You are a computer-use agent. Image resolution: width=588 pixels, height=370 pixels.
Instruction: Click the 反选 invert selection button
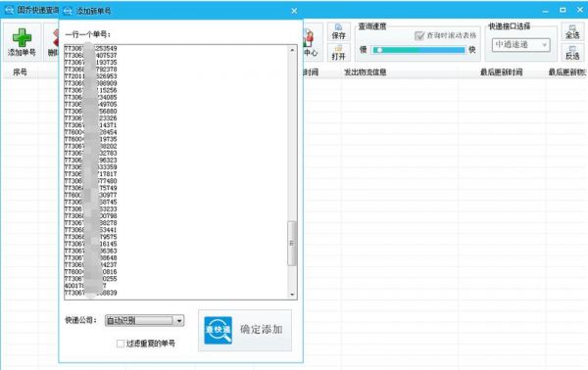tap(572, 53)
